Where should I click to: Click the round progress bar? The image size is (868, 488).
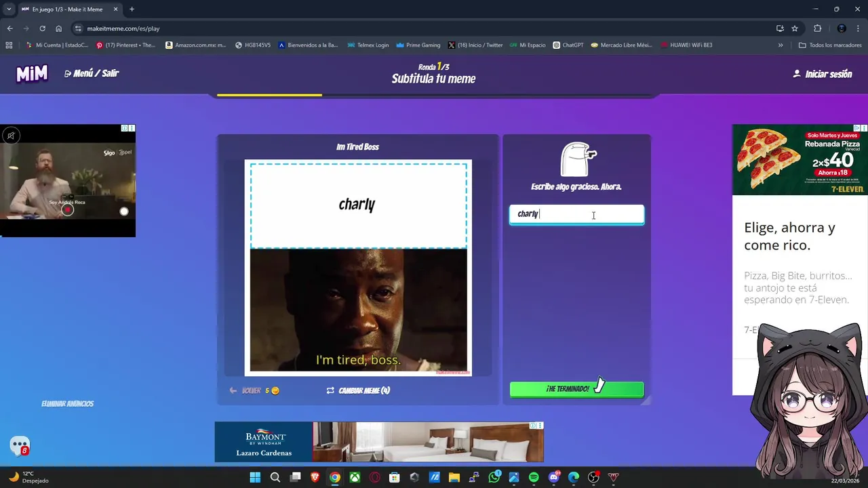point(434,95)
